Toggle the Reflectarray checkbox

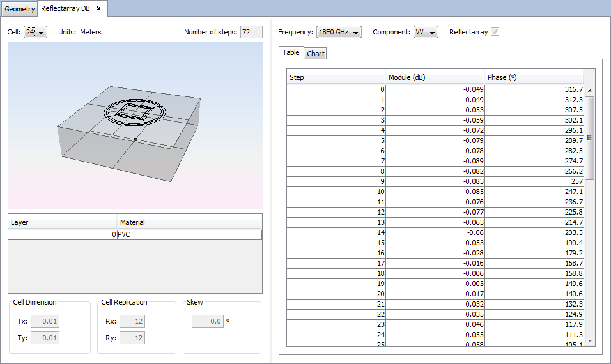[x=495, y=32]
